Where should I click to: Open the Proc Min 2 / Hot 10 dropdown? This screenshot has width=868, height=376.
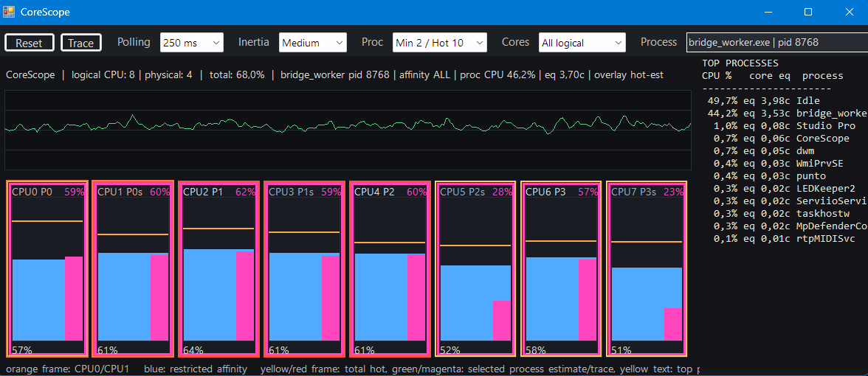coord(440,43)
